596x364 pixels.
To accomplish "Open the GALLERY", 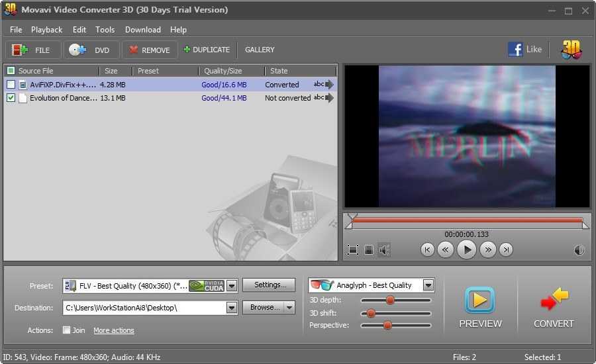I will tap(260, 50).
